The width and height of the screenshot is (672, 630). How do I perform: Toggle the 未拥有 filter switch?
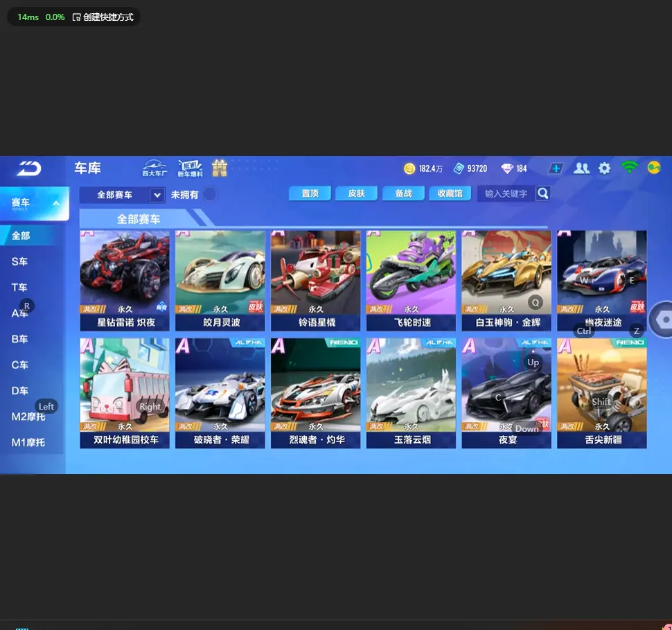pyautogui.click(x=210, y=194)
